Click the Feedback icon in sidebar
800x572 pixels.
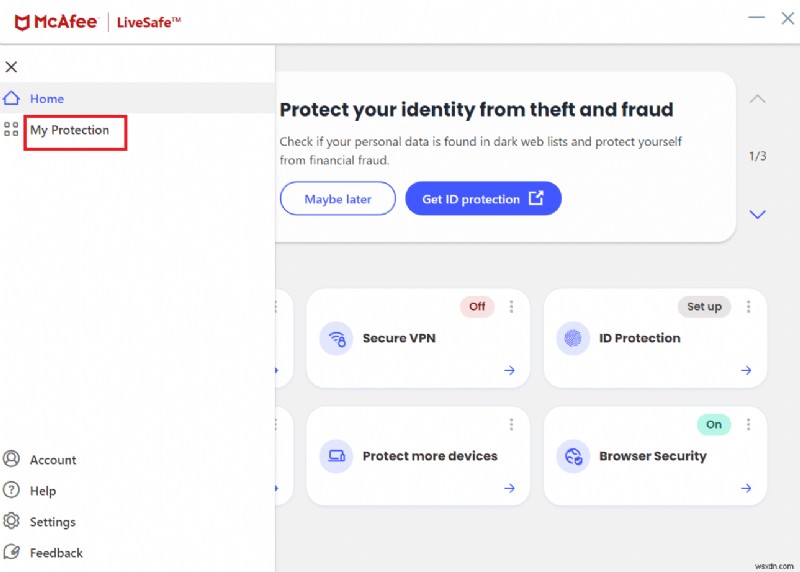[x=12, y=552]
